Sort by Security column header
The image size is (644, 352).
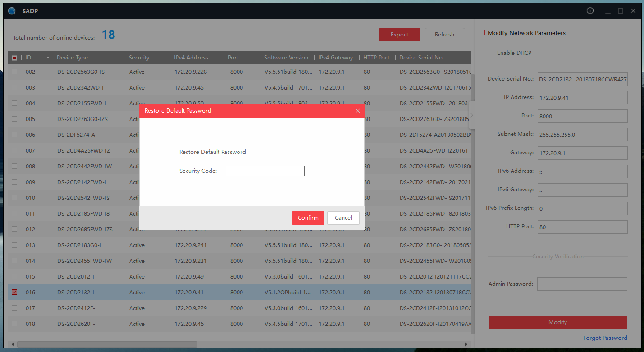[x=139, y=58]
